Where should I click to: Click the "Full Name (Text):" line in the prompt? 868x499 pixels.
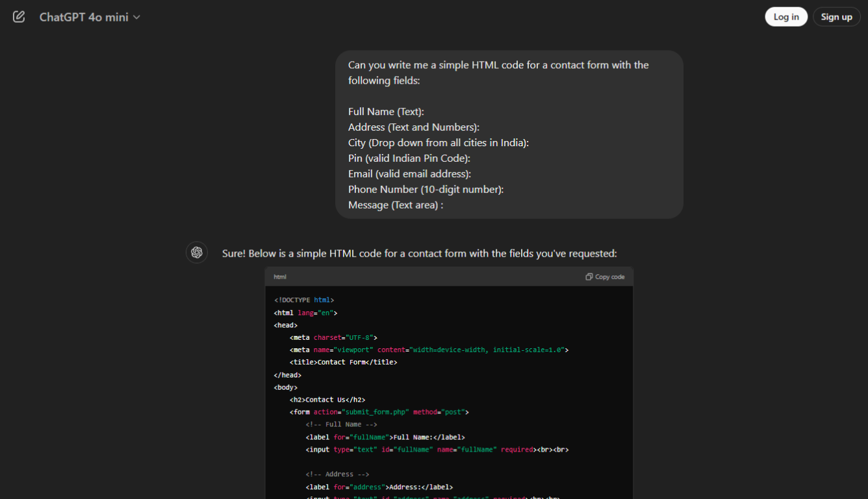pos(386,112)
